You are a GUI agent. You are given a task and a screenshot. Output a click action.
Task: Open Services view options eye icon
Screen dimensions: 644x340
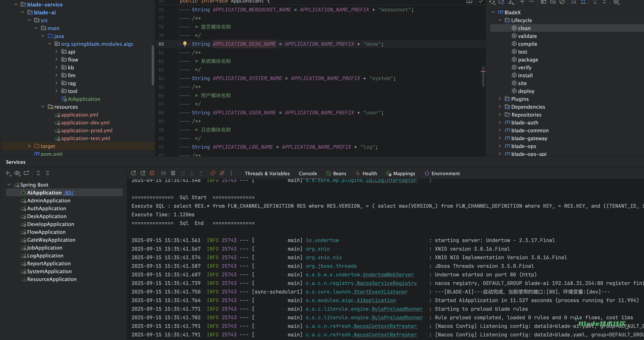pos(17,173)
